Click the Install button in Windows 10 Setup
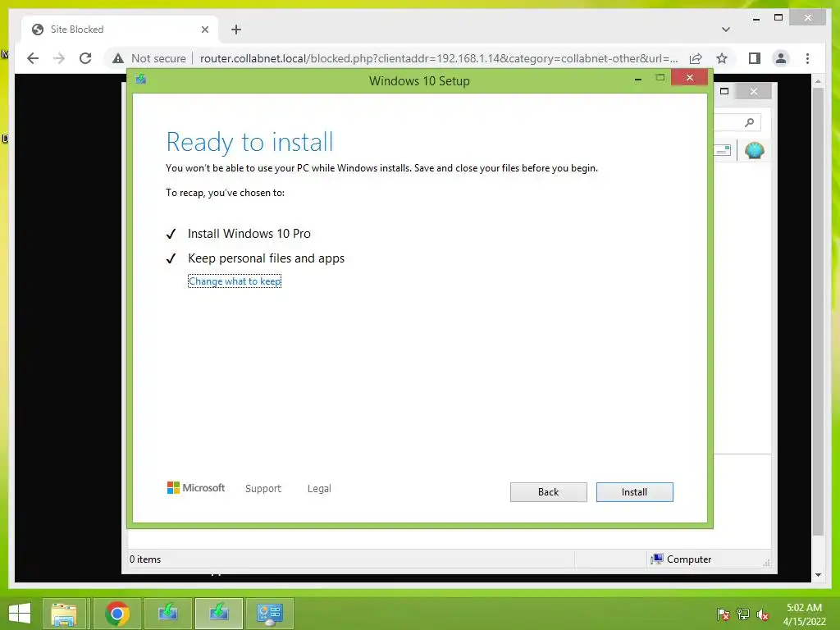The width and height of the screenshot is (840, 630). pos(634,492)
